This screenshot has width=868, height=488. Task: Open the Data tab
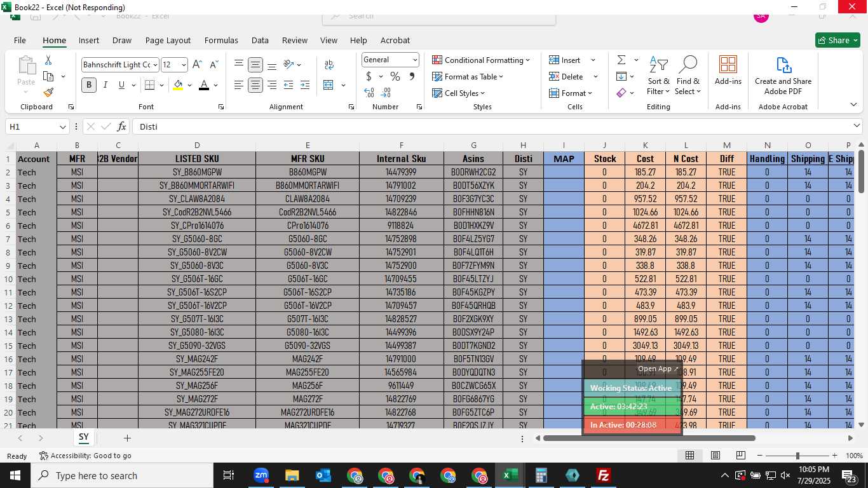(x=260, y=40)
